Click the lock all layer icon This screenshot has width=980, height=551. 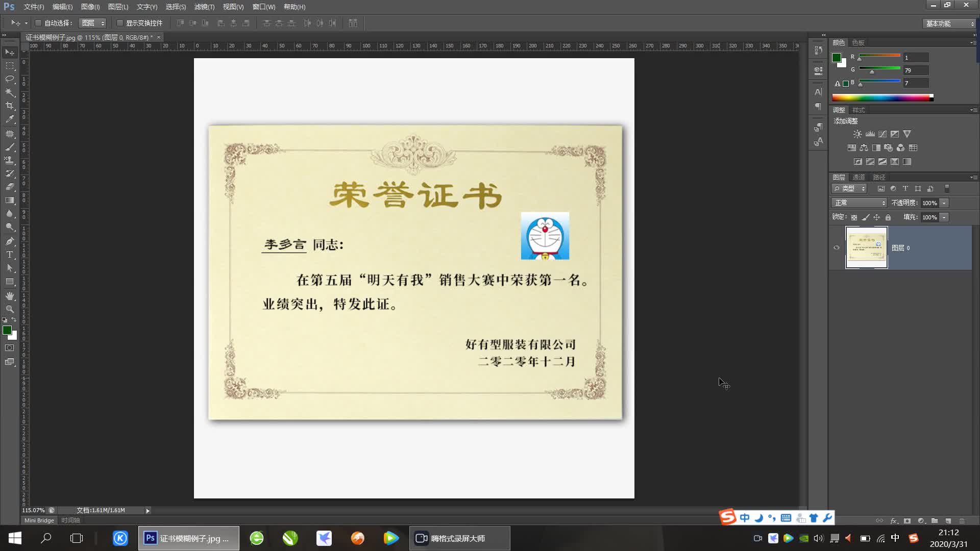[x=888, y=217]
